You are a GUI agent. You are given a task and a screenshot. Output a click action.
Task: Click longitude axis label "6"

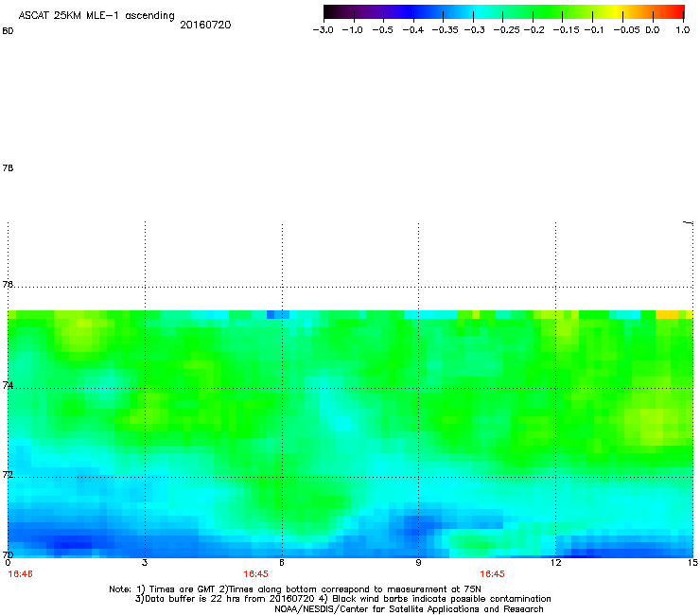click(281, 563)
